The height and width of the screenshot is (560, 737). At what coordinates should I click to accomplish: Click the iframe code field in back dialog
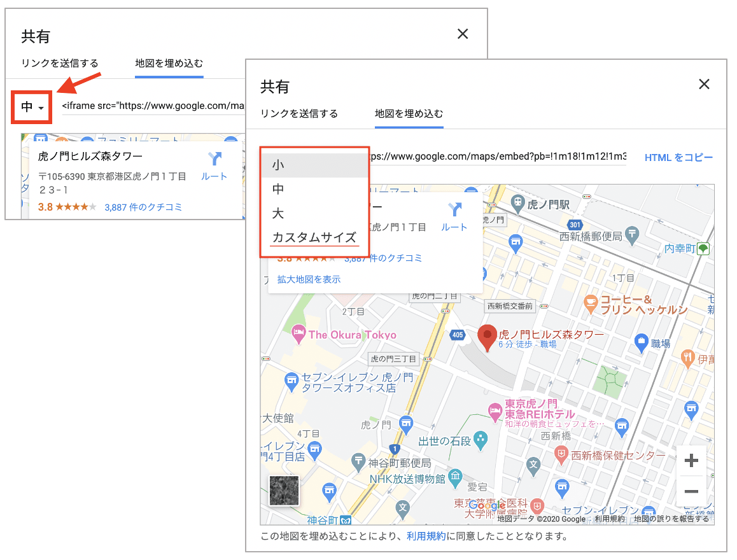coord(153,106)
